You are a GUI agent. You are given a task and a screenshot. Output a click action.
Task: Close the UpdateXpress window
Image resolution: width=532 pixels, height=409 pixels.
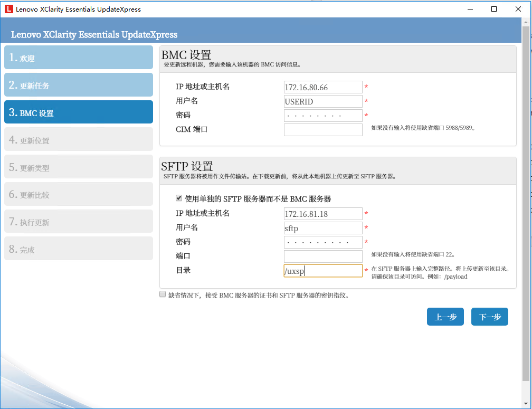pyautogui.click(x=518, y=9)
